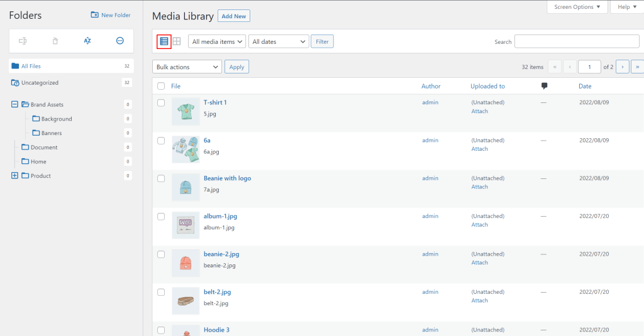Check the belt-2.jpg row checkbox
Screen dimensions: 644x336
click(161, 293)
